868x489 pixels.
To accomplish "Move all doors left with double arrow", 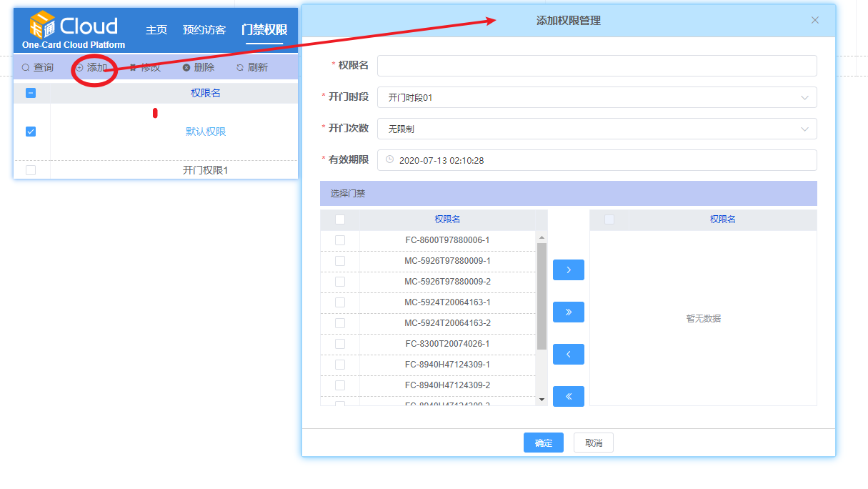I will pos(568,396).
